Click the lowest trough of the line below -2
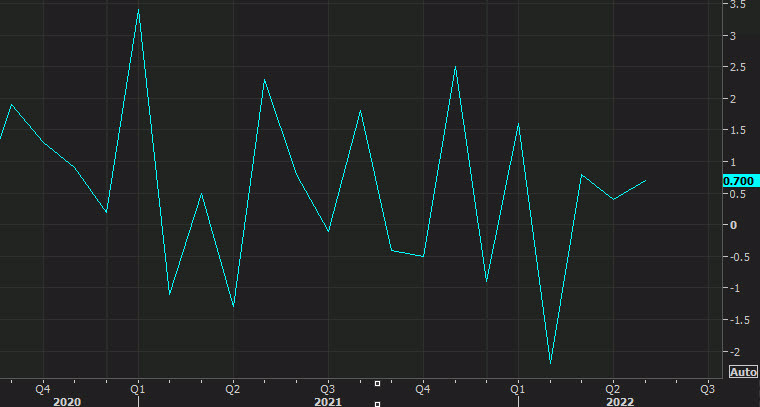This screenshot has height=407, width=760. click(550, 363)
